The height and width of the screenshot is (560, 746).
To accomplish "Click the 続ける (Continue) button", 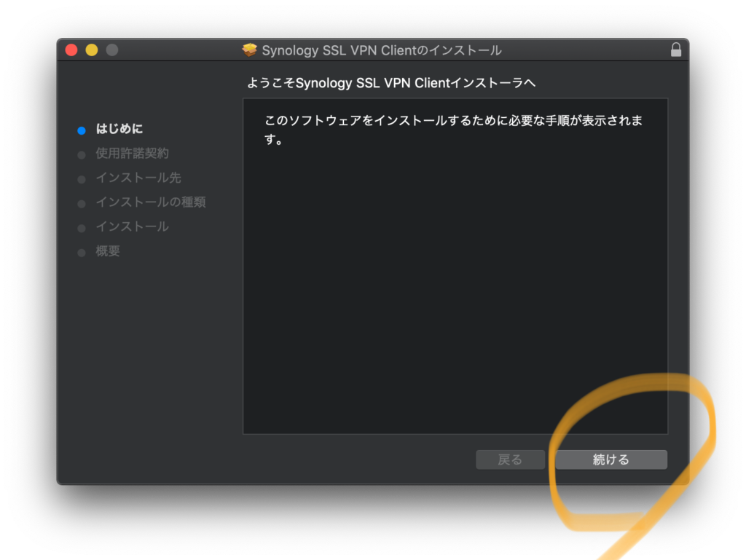I will [x=610, y=460].
